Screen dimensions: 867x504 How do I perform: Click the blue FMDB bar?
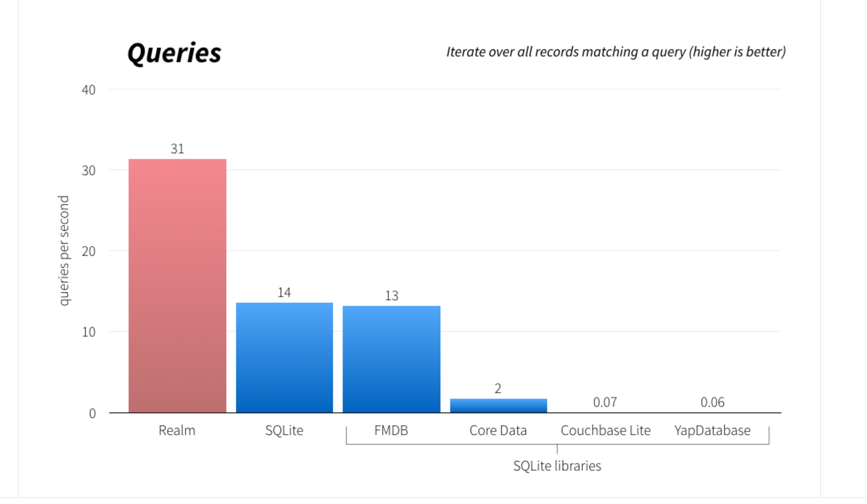[391, 359]
